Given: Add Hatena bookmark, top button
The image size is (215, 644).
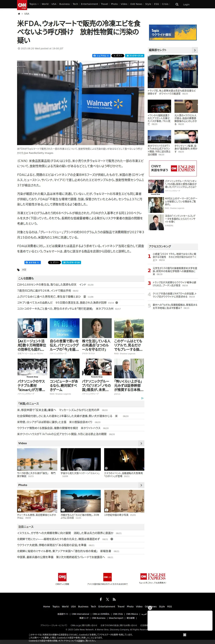Looking at the screenshot, I should [135, 56].
